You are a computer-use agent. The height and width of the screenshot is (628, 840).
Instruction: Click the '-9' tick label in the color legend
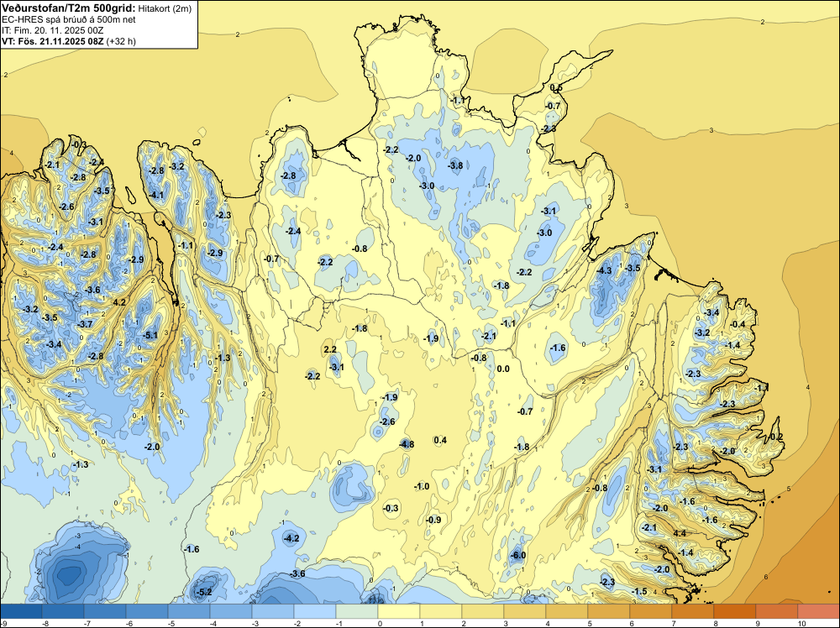coord(4,623)
